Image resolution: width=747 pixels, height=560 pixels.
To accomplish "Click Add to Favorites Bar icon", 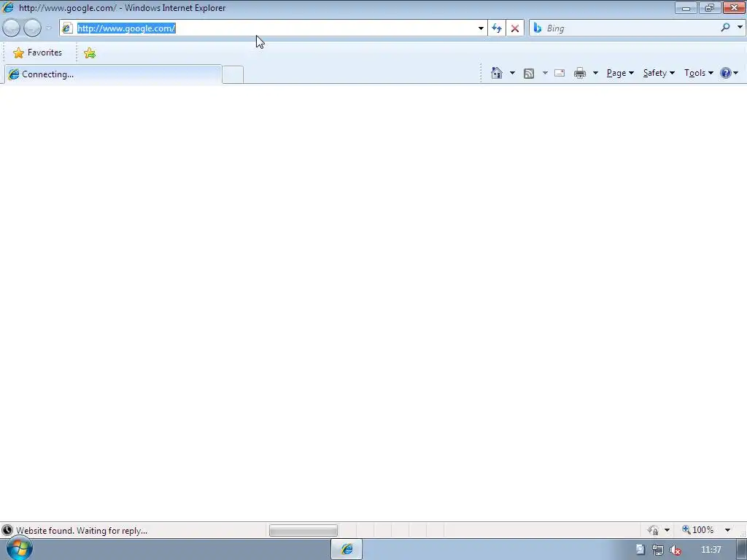I will click(x=90, y=52).
